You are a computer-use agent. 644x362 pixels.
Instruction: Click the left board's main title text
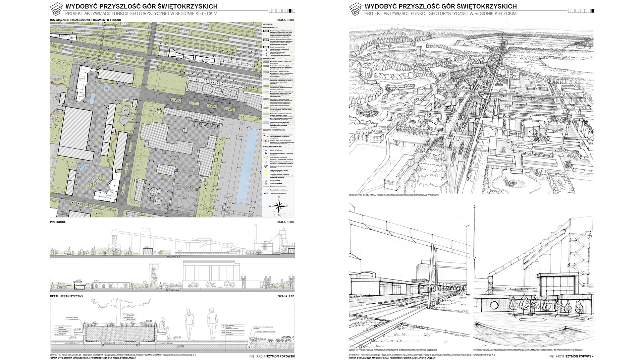[142, 6]
